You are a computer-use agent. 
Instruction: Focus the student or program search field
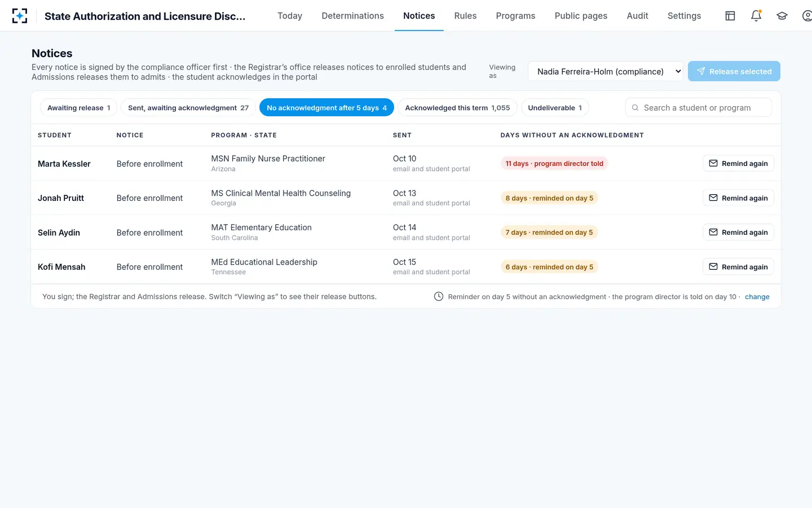click(698, 108)
